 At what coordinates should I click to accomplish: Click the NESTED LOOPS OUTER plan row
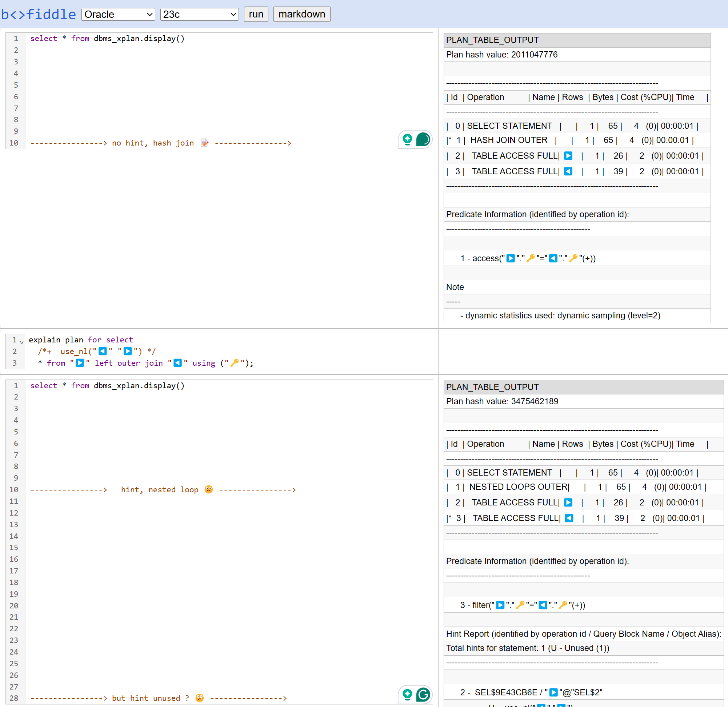pyautogui.click(x=584, y=487)
